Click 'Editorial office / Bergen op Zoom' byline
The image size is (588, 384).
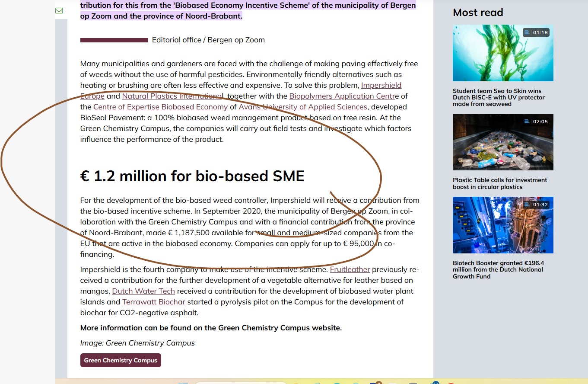[208, 40]
